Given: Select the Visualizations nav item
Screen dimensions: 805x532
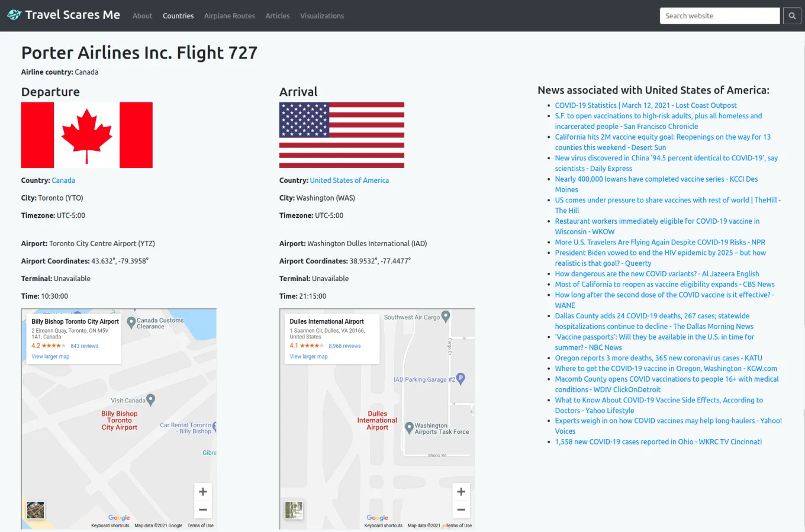Looking at the screenshot, I should coord(322,16).
